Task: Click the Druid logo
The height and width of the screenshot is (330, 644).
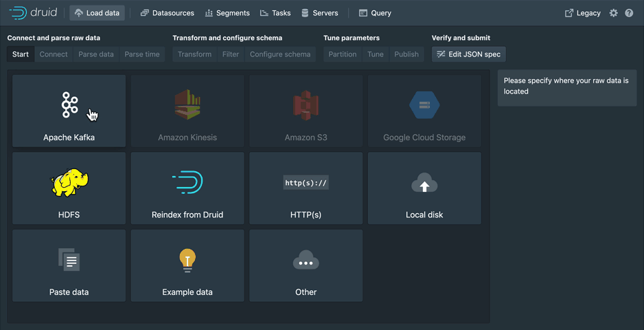Action: (34, 13)
